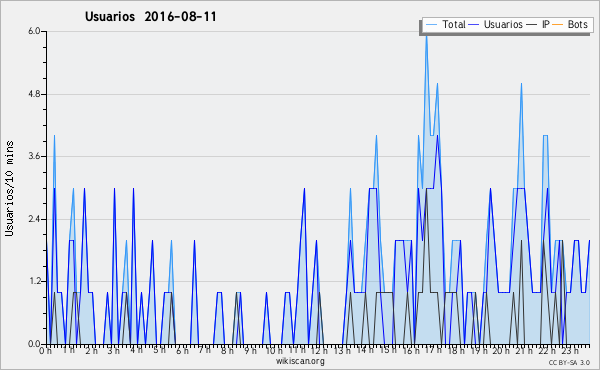Click the "1.2" y-axis value

click(34, 281)
